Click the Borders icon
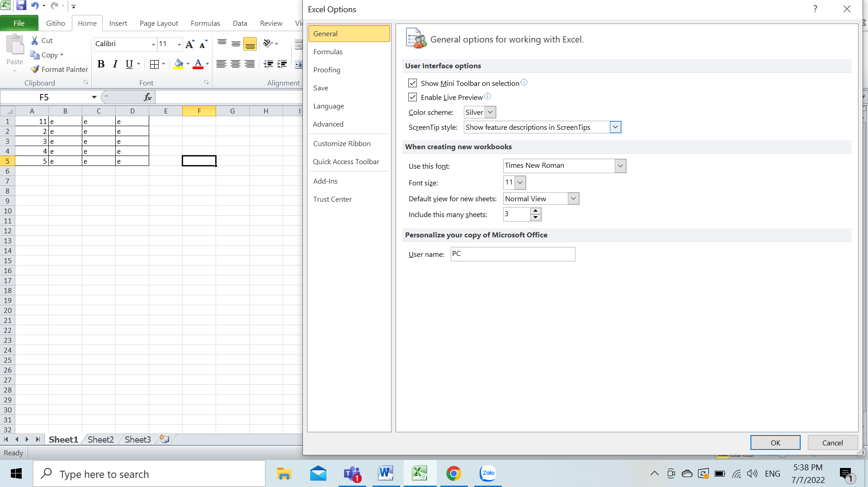 [154, 64]
